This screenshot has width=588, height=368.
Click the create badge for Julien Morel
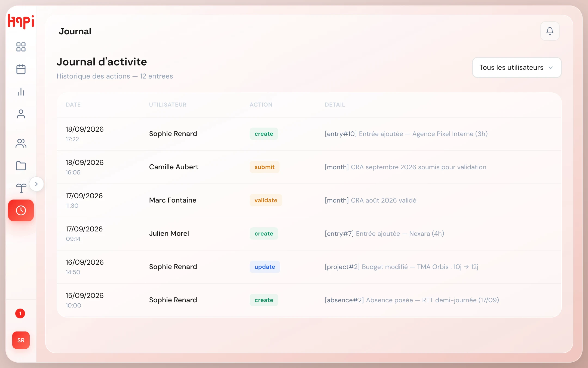point(264,234)
